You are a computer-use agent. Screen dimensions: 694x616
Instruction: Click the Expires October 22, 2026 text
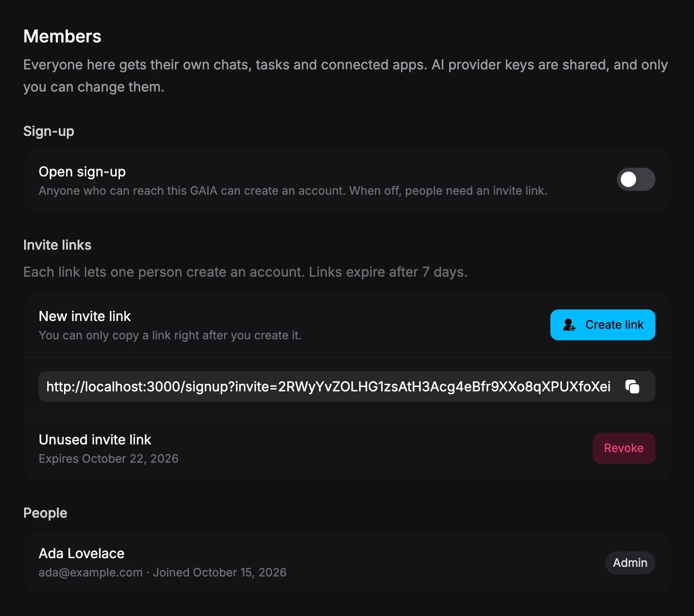tap(108, 459)
